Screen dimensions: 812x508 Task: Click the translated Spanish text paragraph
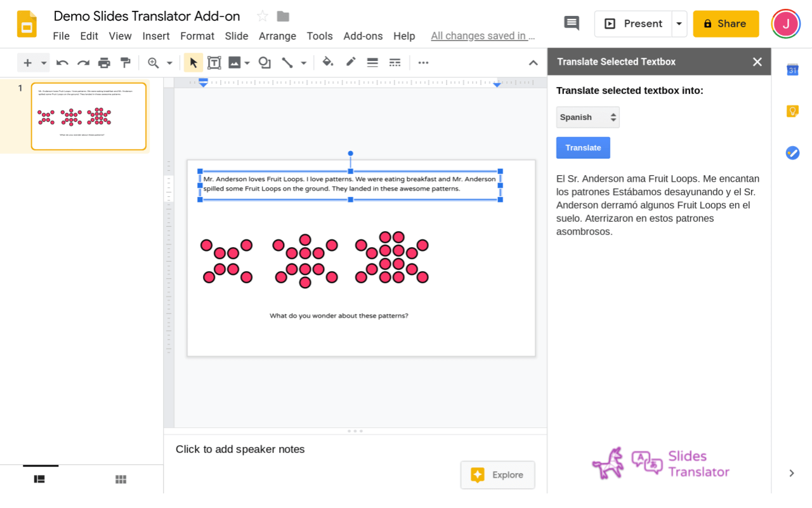[x=658, y=205]
